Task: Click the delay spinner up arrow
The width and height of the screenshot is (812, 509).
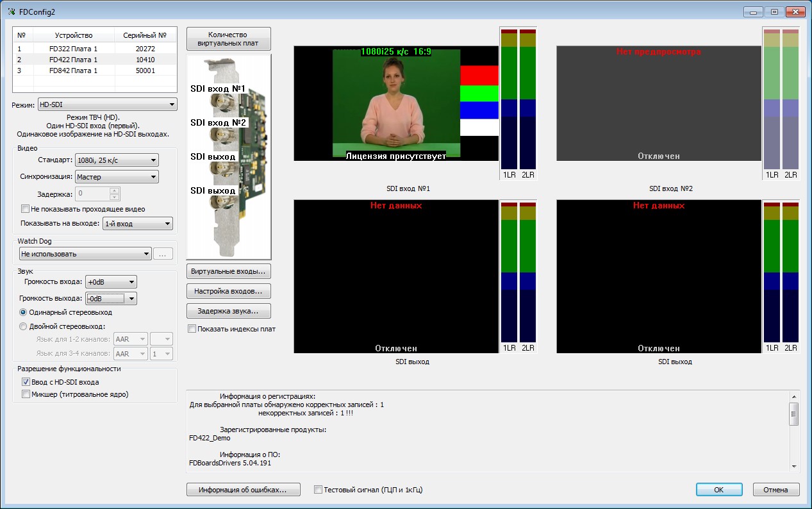Action: [115, 190]
